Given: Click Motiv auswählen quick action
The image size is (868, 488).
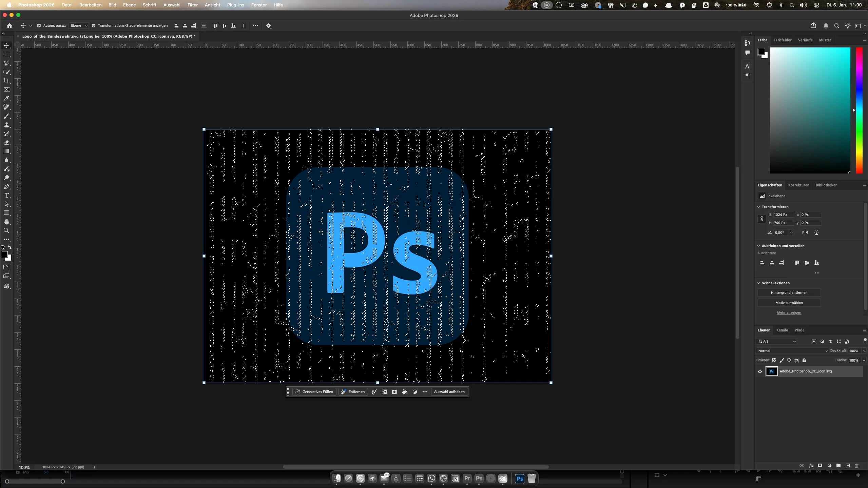Looking at the screenshot, I should pos(789,303).
